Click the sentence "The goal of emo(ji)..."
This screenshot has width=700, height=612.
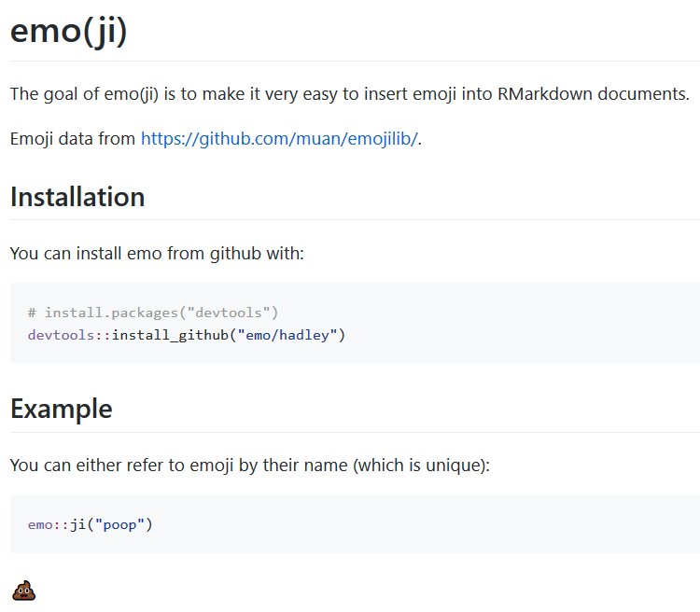pos(350,94)
